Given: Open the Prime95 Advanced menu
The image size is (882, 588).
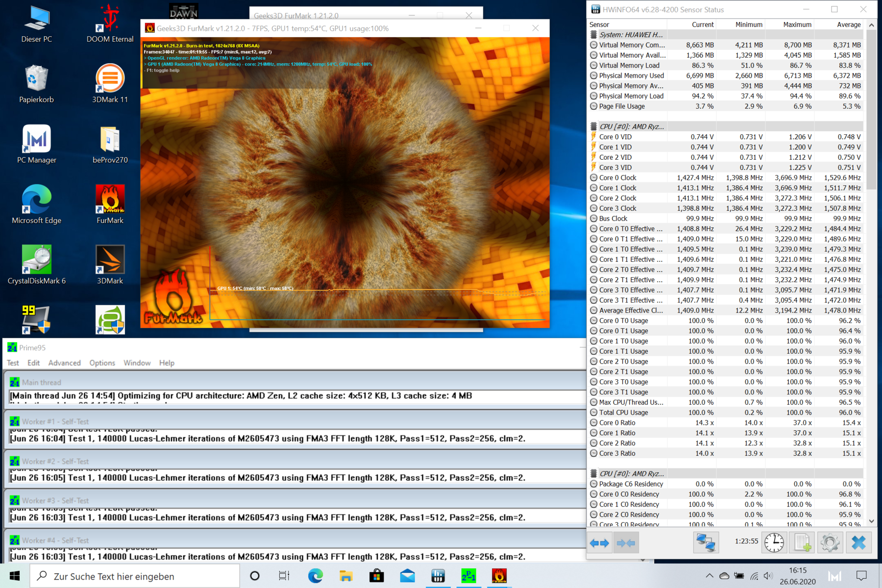Looking at the screenshot, I should [64, 363].
